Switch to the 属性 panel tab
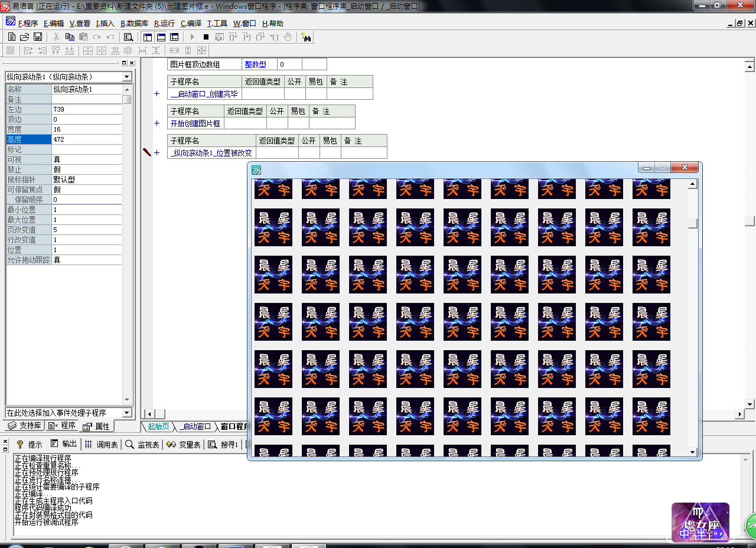This screenshot has width=756, height=548. tap(96, 426)
